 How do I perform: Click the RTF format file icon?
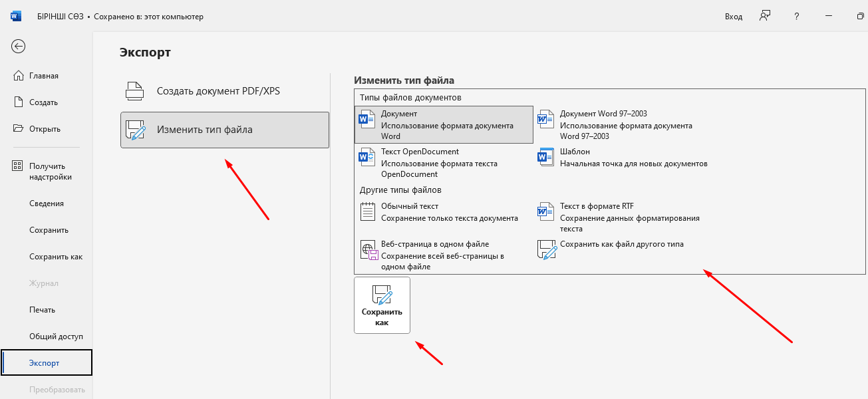(546, 212)
